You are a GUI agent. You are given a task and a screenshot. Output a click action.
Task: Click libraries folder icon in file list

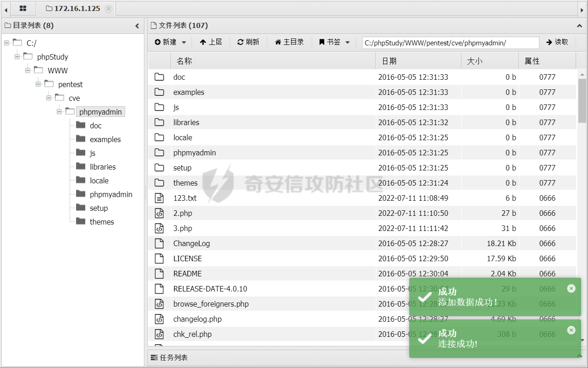pyautogui.click(x=159, y=122)
